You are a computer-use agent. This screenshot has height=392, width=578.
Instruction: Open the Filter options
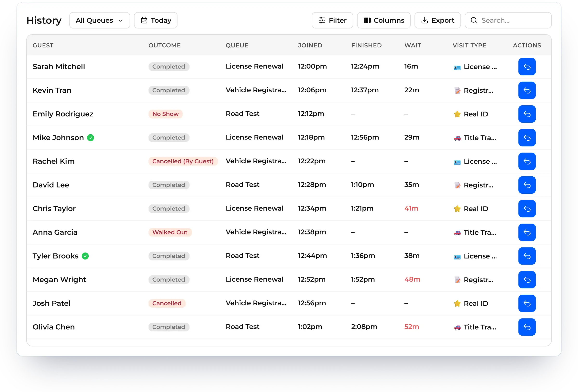332,20
